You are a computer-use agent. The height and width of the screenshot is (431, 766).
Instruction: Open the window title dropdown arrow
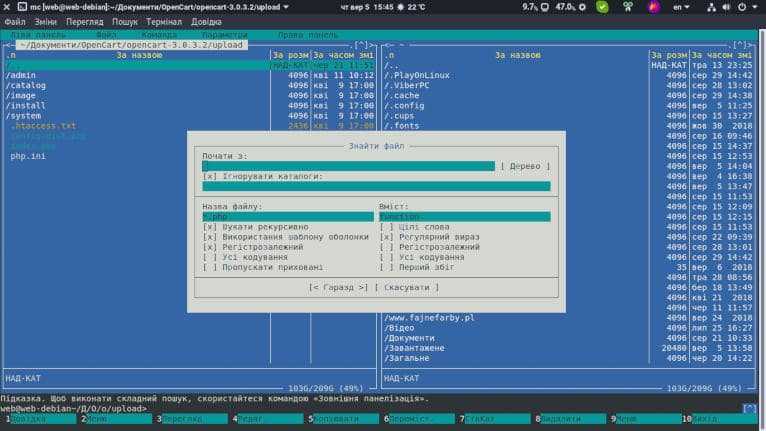pos(286,7)
